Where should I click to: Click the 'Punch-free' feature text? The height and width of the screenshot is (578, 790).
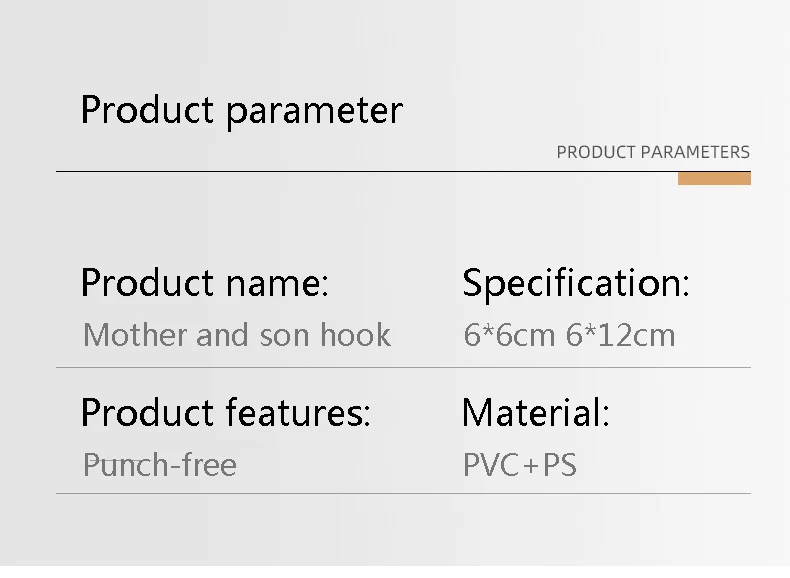coord(160,465)
